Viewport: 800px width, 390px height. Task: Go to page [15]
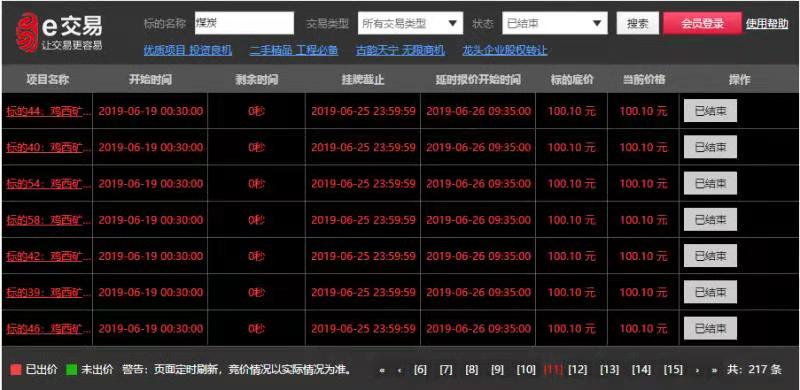pyautogui.click(x=673, y=370)
